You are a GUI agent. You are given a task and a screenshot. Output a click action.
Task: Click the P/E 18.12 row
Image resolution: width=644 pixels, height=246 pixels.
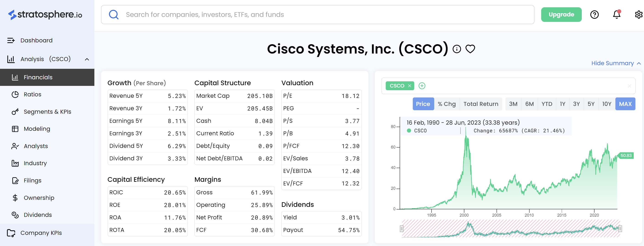coord(321,96)
